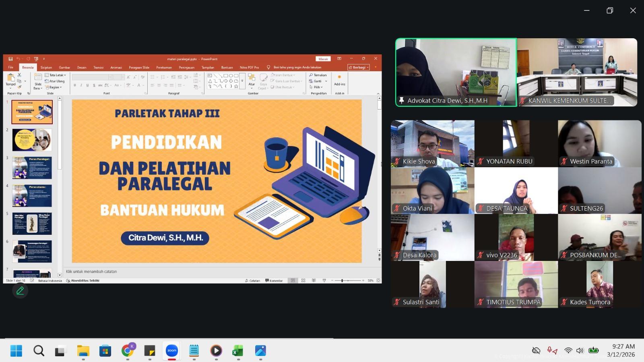Click the Save icon in PowerPoint title bar

pos(10,59)
